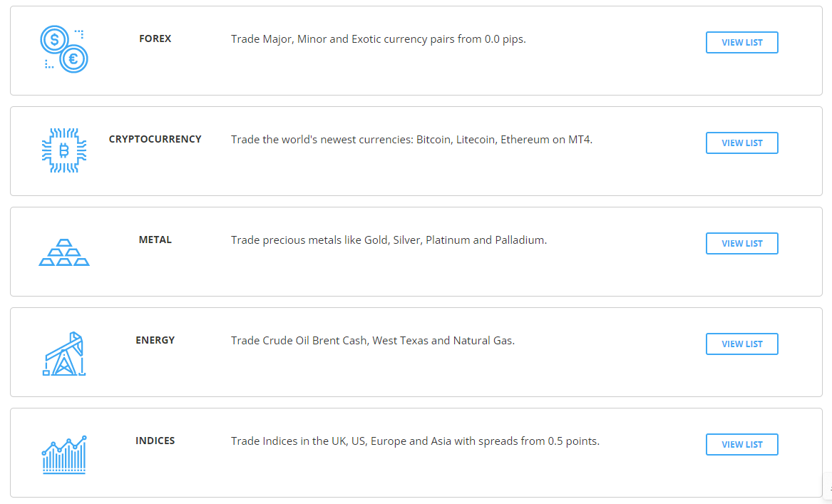Click View List in the Indices row
The image size is (832, 504).
coord(741,445)
